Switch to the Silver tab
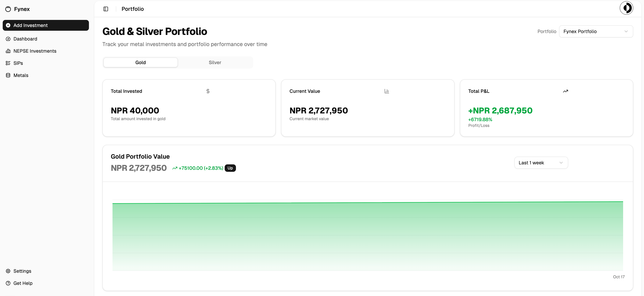Viewport: 644px width, 296px height. [x=215, y=62]
